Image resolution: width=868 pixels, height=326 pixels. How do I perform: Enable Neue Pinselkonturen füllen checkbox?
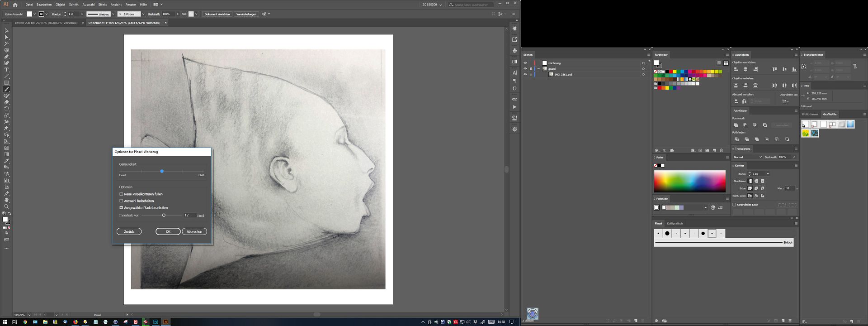click(121, 194)
